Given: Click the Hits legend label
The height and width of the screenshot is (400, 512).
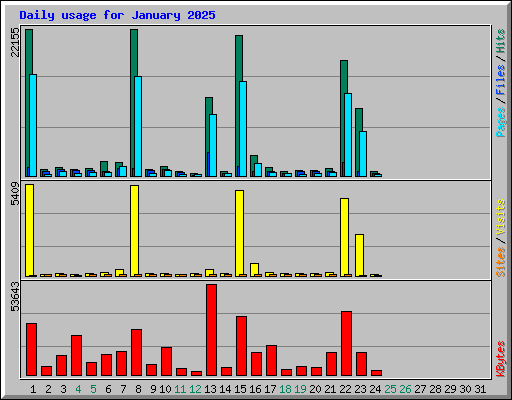Looking at the screenshot, I should (500, 41).
